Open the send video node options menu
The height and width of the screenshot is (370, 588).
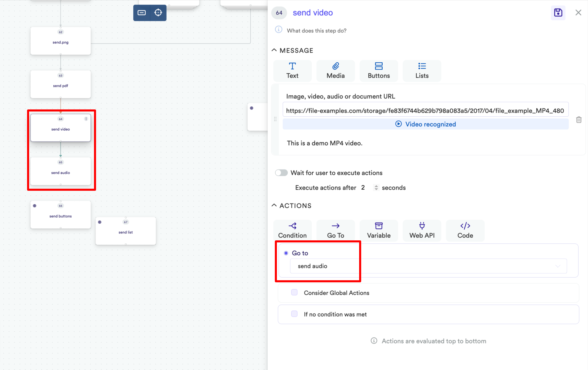(x=86, y=119)
